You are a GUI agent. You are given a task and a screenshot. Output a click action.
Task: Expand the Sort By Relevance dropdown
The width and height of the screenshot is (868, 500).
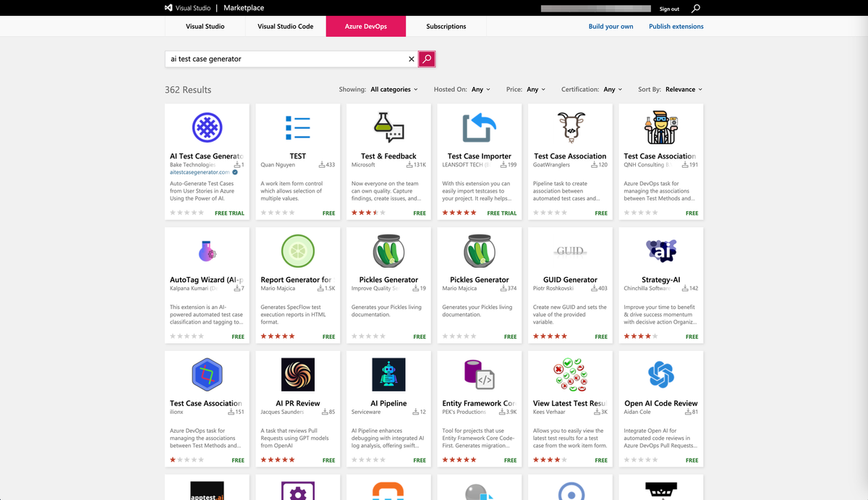[x=684, y=90]
